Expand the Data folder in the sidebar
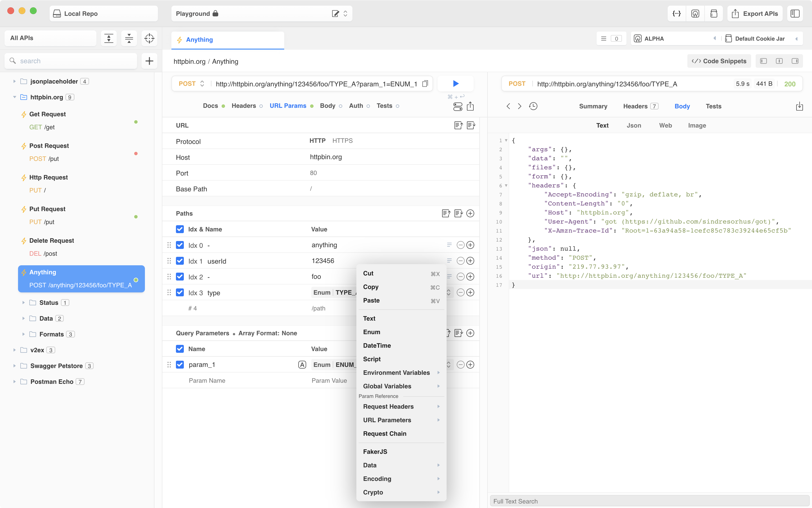Image resolution: width=812 pixels, height=508 pixels. click(23, 319)
